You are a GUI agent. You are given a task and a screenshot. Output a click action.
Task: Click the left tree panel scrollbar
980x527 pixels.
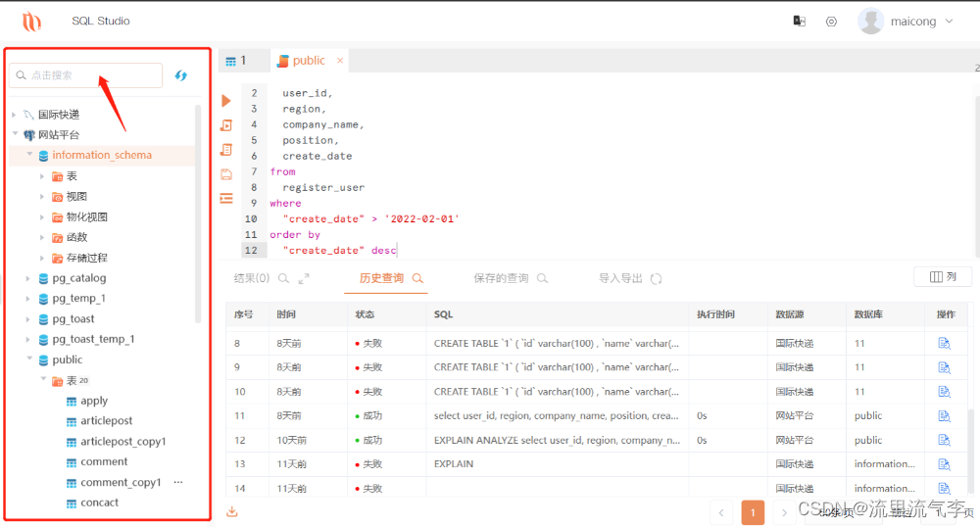tap(198, 215)
